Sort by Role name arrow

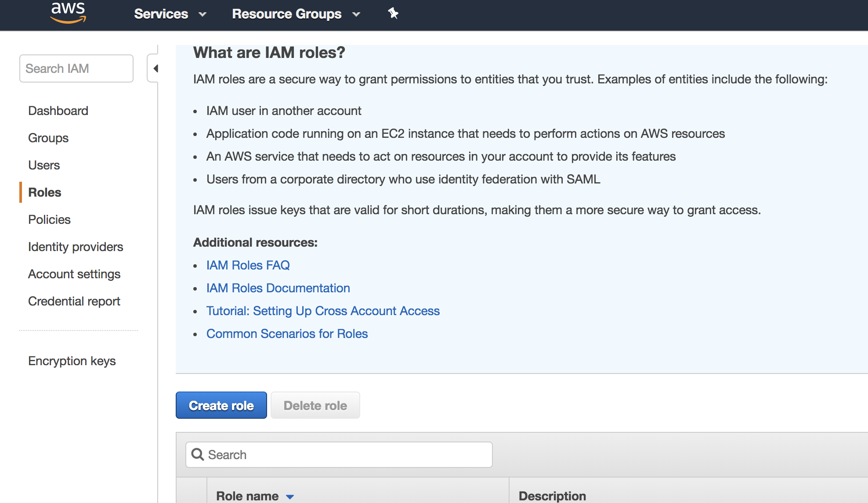coord(290,496)
